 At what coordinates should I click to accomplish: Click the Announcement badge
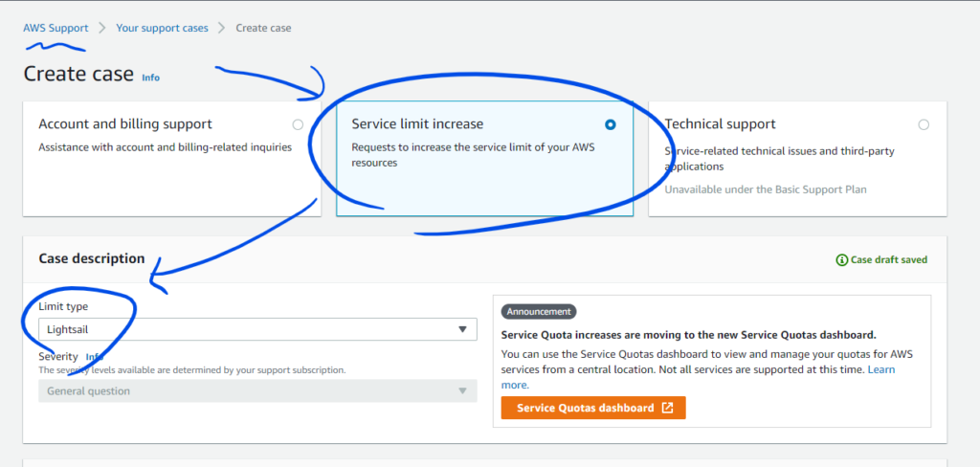538,311
